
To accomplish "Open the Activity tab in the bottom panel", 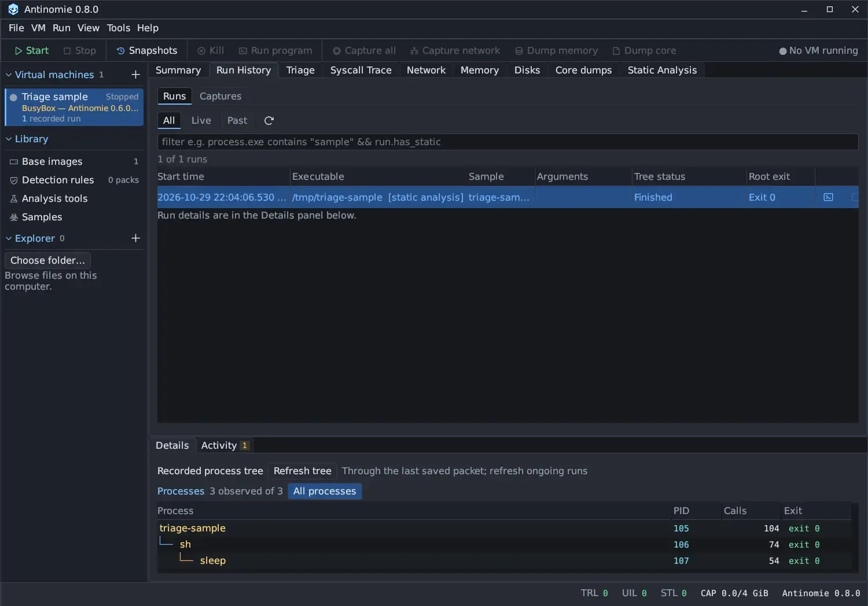I will pyautogui.click(x=225, y=445).
